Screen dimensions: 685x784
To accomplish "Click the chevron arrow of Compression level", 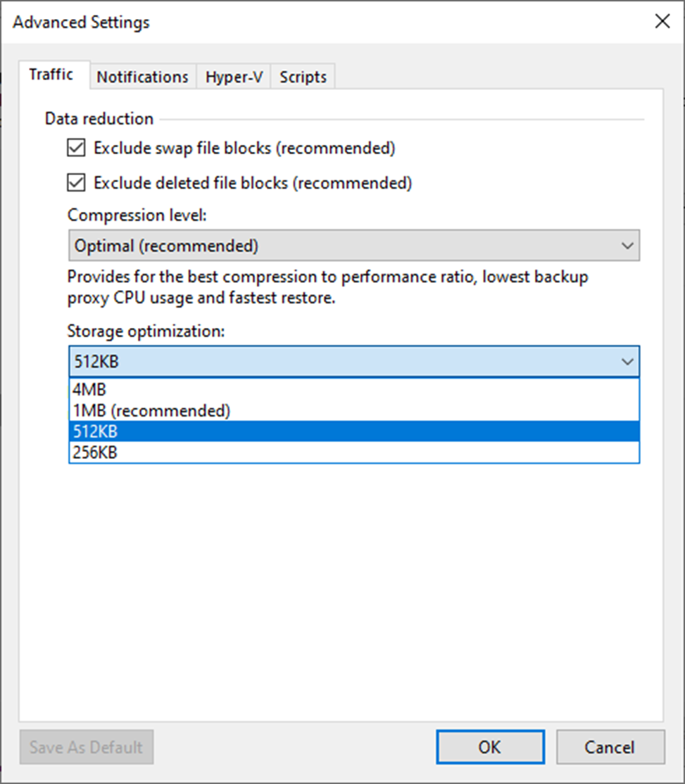I will tap(627, 246).
